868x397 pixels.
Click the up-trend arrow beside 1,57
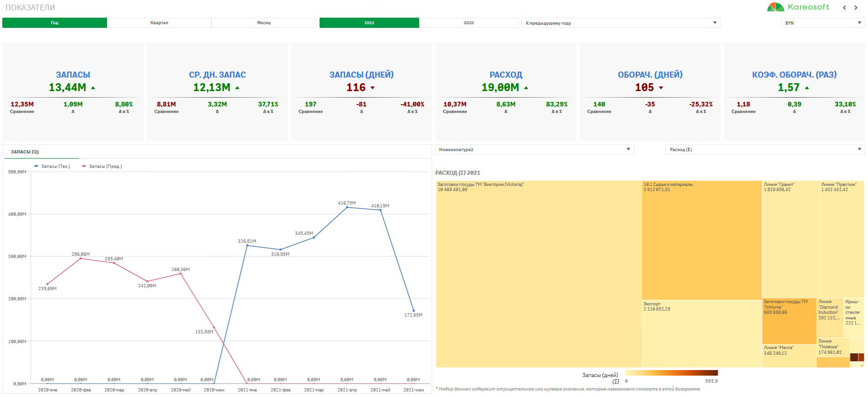[x=807, y=88]
